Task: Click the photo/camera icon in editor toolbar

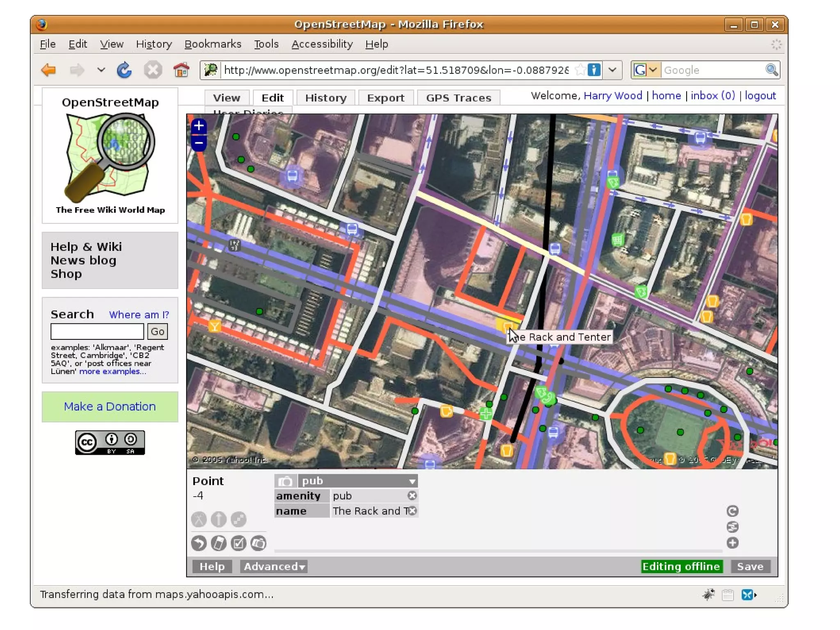Action: tap(258, 543)
